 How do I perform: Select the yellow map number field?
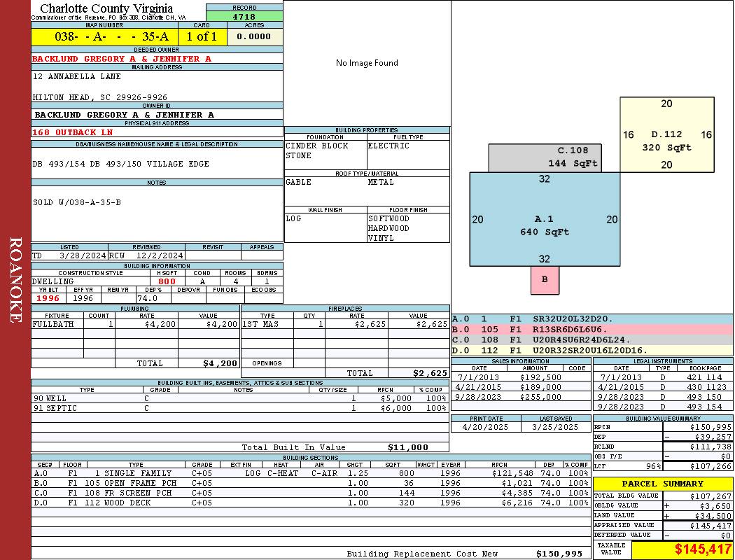point(104,37)
